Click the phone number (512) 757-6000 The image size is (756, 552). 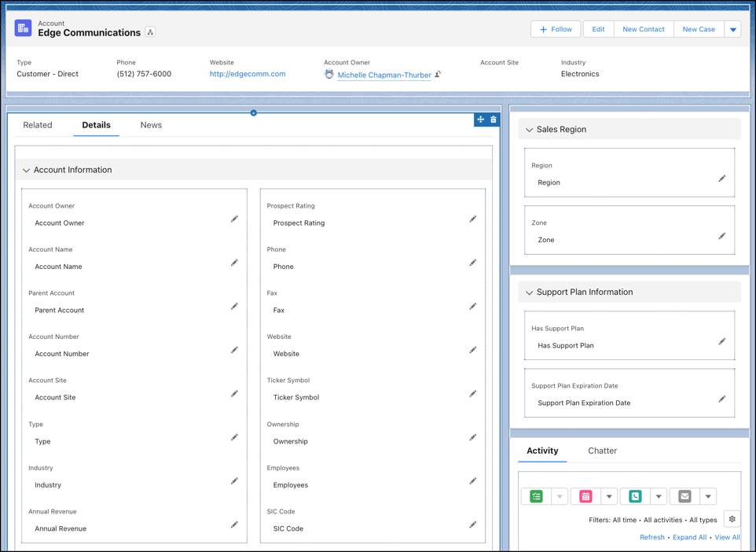pos(144,74)
